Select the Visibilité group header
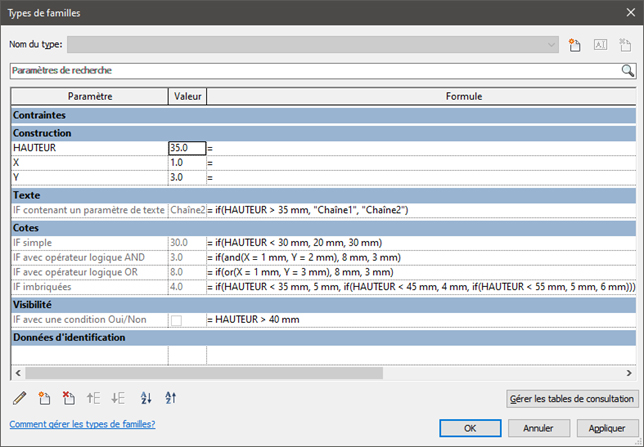Image resolution: width=644 pixels, height=447 pixels. 324,305
